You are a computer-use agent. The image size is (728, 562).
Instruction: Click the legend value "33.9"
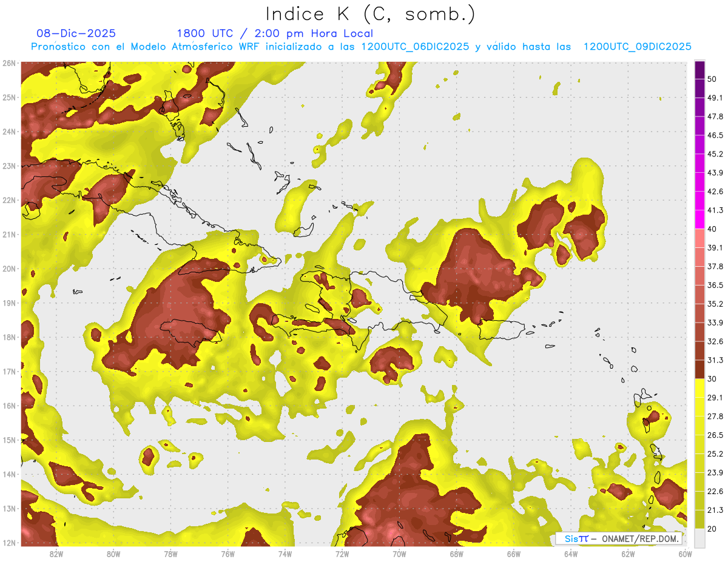[715, 323]
